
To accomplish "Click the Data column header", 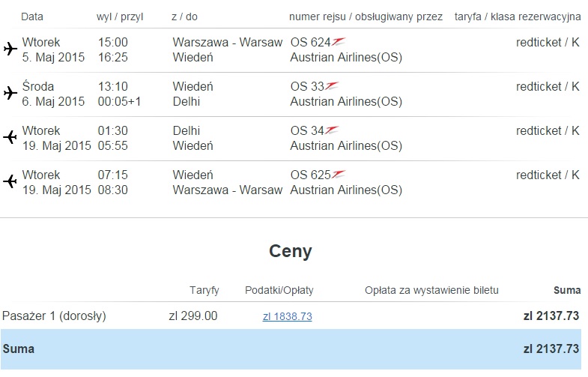I will click(x=32, y=16).
